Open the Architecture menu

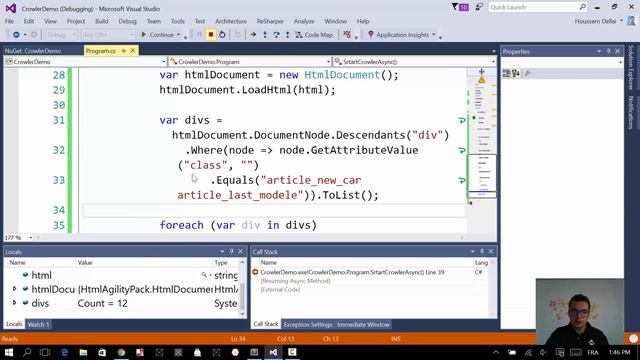[231, 21]
